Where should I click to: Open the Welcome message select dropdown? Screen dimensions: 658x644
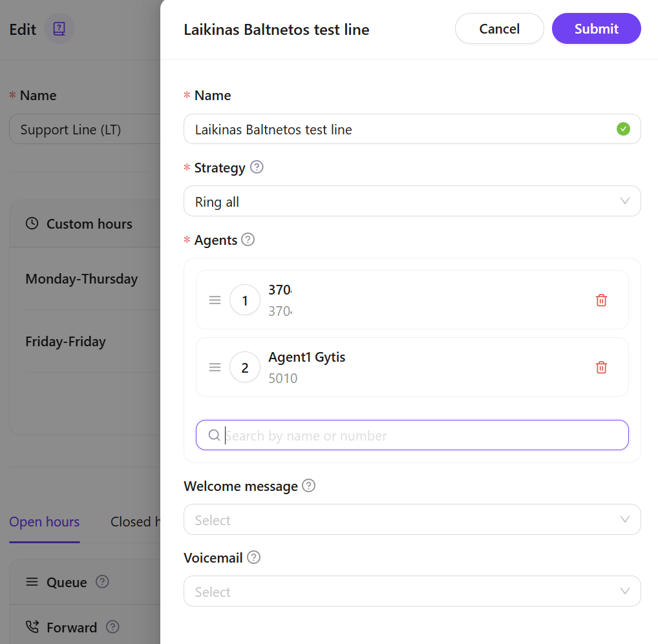412,520
